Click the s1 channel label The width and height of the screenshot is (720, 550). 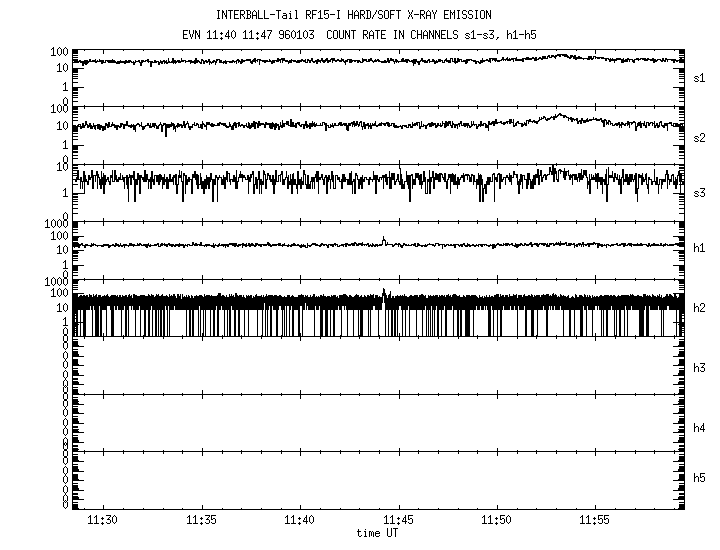[700, 77]
